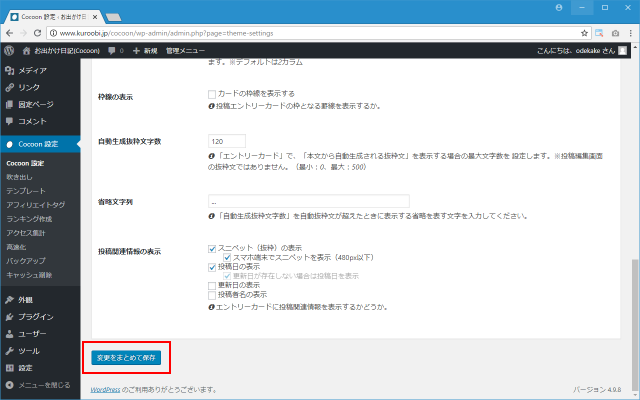Enable カードの枠線を表示する checkbox
The image size is (640, 400).
coord(212,95)
